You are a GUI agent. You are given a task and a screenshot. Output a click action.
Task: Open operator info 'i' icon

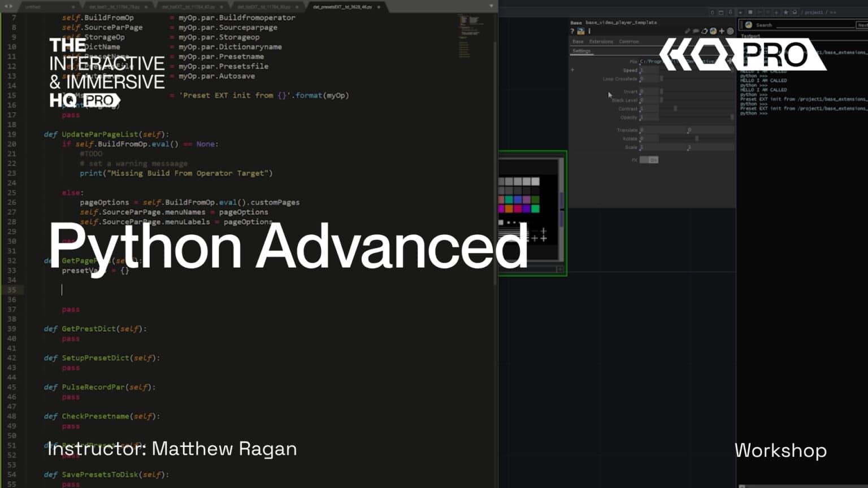click(589, 31)
